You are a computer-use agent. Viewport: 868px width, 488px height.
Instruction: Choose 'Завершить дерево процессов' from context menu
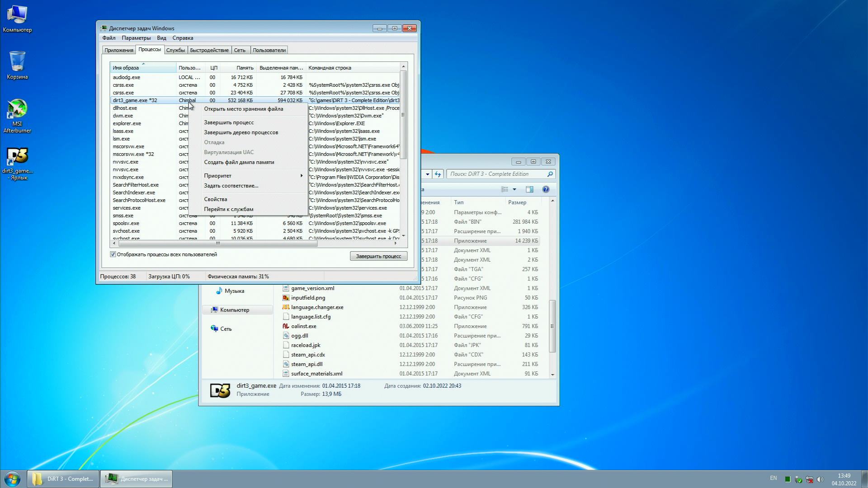241,132
